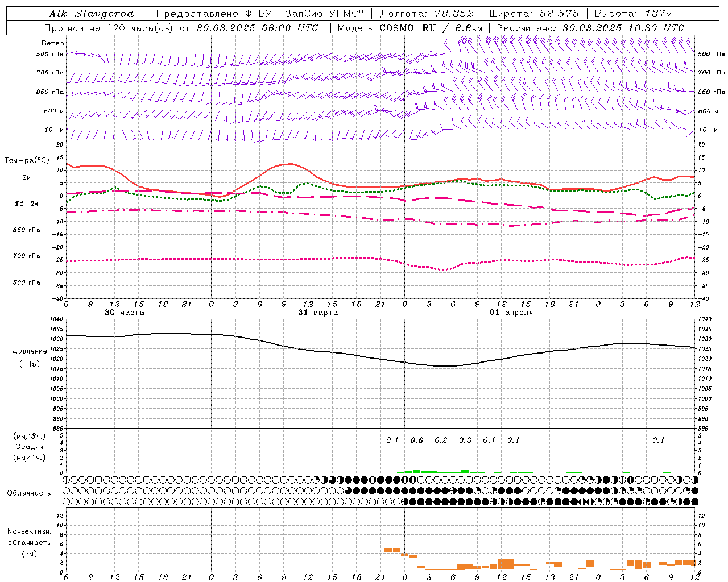The height and width of the screenshot is (582, 728).
Task: Click the latitude value 'Широта: 52.575'
Action: pos(534,14)
